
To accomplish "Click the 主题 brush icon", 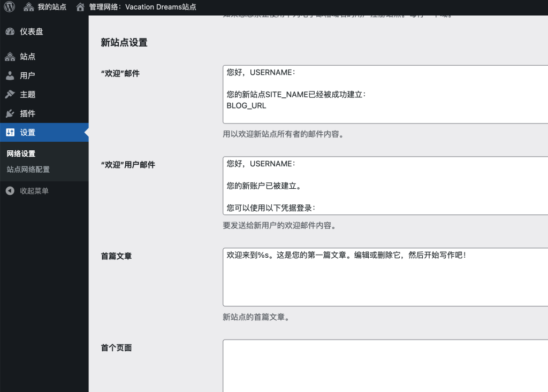I will tap(10, 95).
